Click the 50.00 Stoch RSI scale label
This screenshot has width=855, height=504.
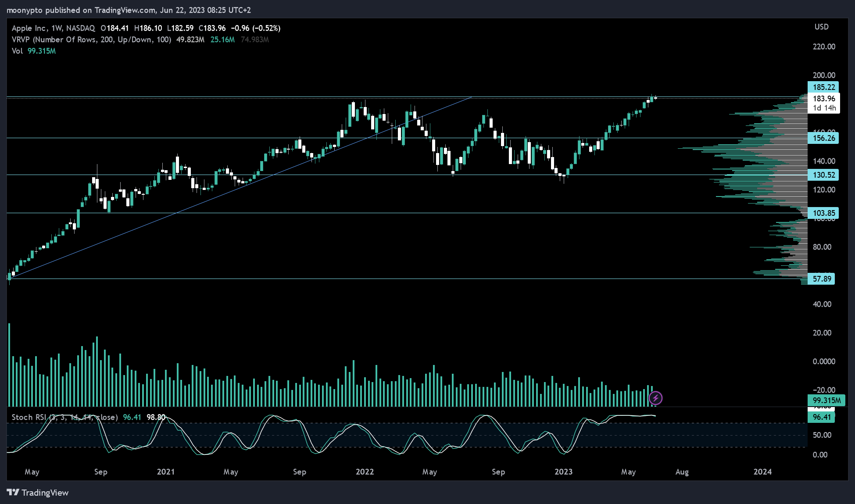822,435
